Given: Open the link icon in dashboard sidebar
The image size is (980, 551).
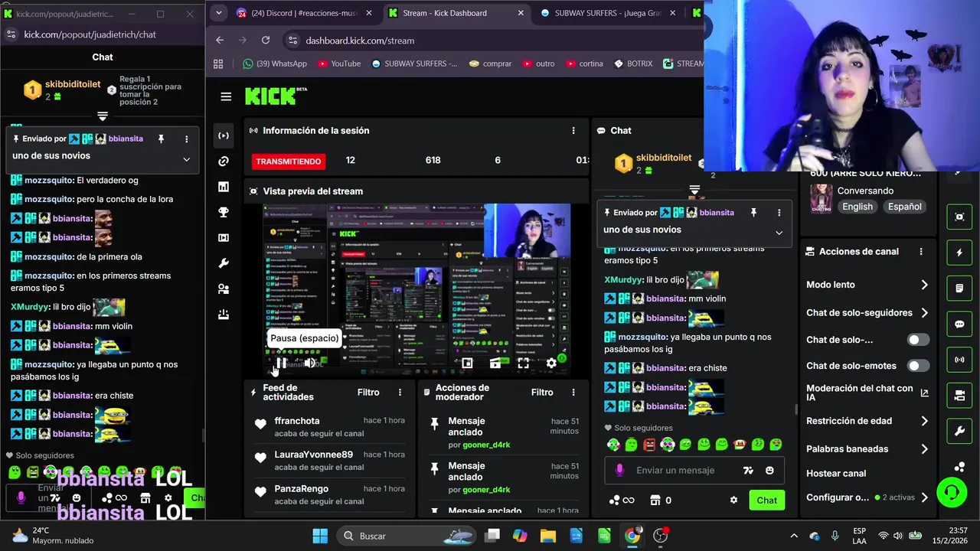Looking at the screenshot, I should (224, 161).
